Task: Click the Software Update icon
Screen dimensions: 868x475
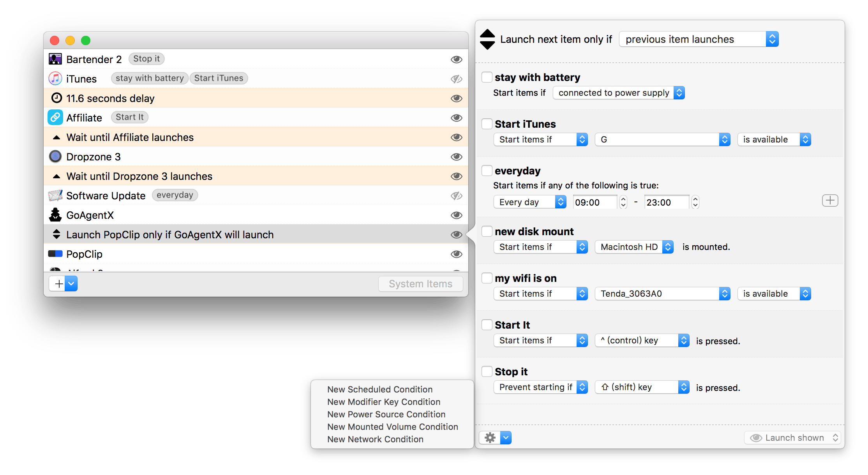Action: (55, 195)
